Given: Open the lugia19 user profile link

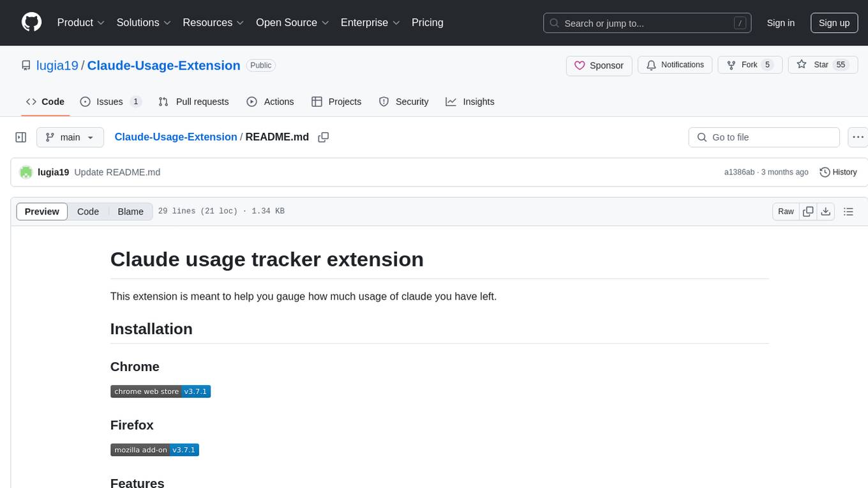Looking at the screenshot, I should point(57,65).
